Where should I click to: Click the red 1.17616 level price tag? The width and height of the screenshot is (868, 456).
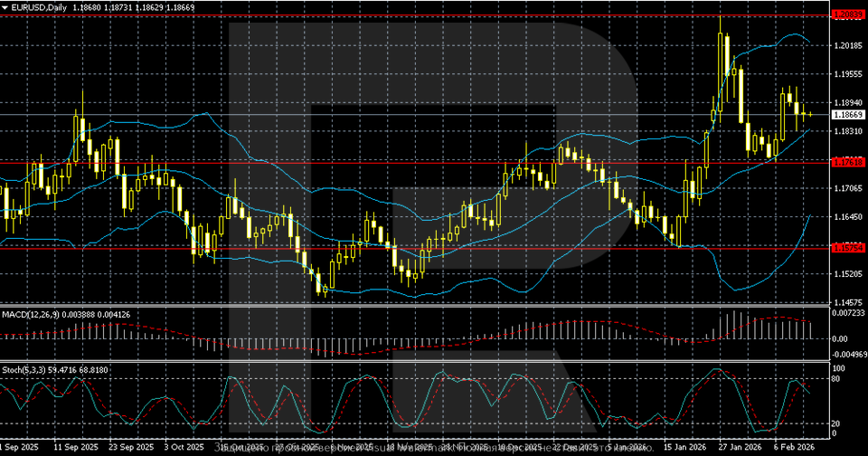click(x=847, y=163)
